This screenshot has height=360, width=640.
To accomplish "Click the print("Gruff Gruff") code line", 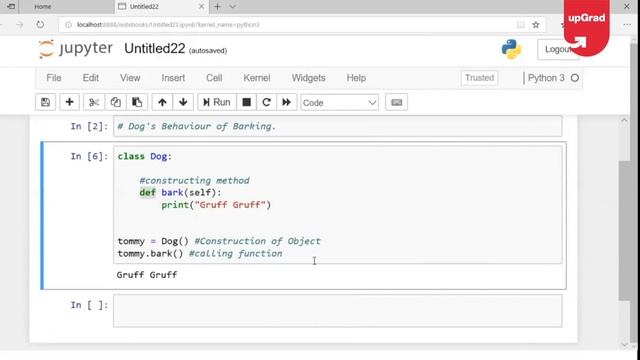I will tap(216, 205).
